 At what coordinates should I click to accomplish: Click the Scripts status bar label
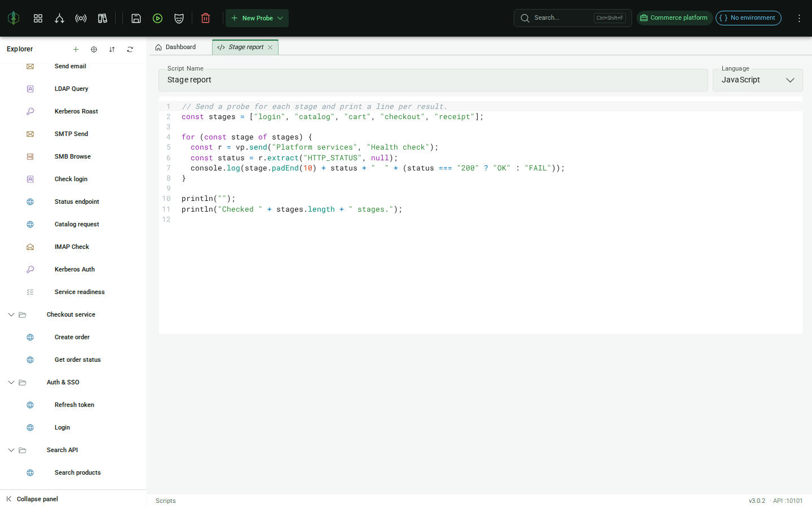166,501
